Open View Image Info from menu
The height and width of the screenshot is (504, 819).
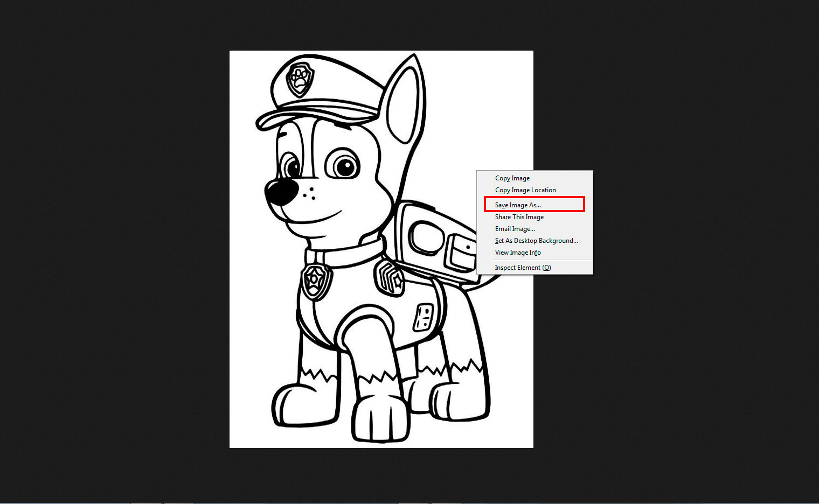coord(535,253)
